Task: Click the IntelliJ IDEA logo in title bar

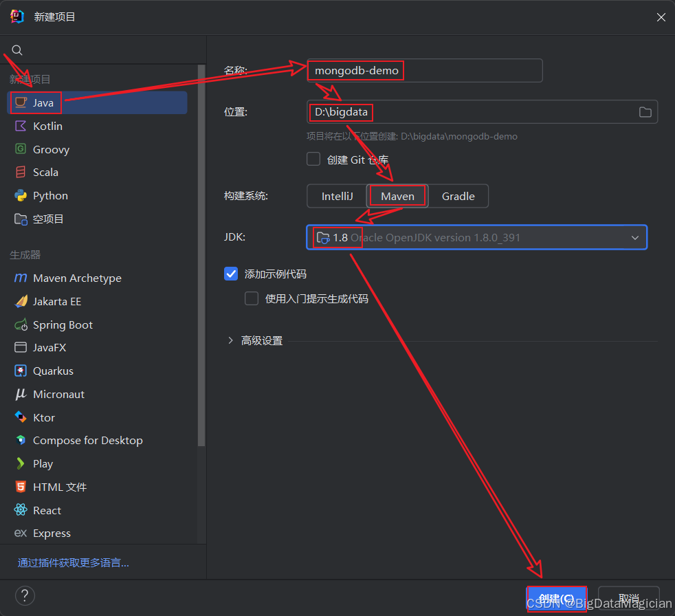Action: click(17, 16)
